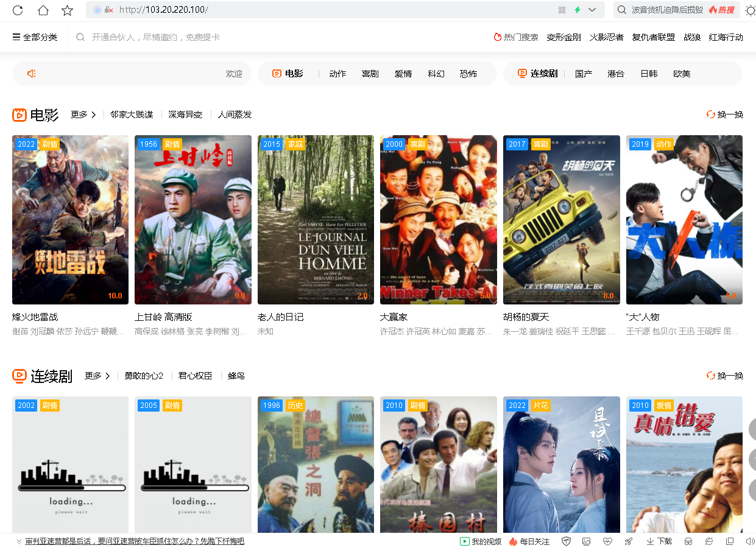This screenshot has height=548, width=756.
Task: Search for 战狼 from hot searches
Action: [x=692, y=37]
